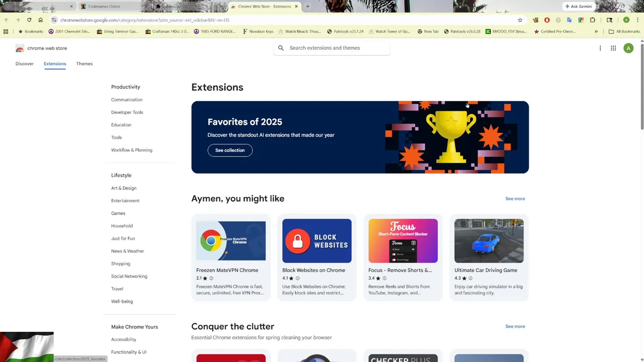Open the Google Translate extension icon

pyautogui.click(x=570, y=20)
